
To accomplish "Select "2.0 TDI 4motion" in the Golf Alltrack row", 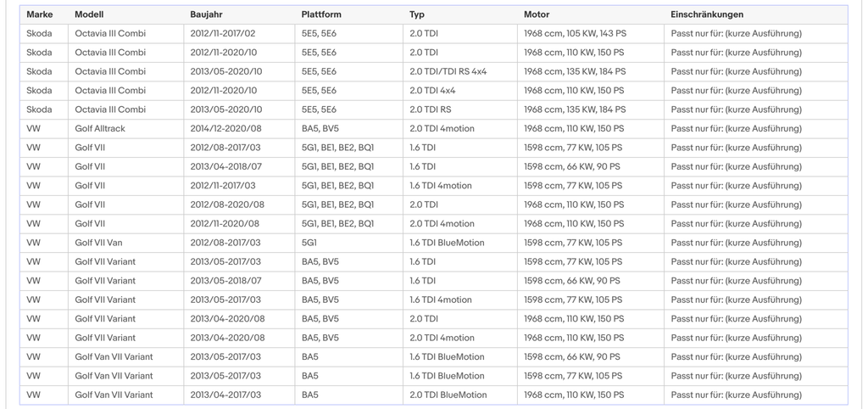I will point(442,129).
